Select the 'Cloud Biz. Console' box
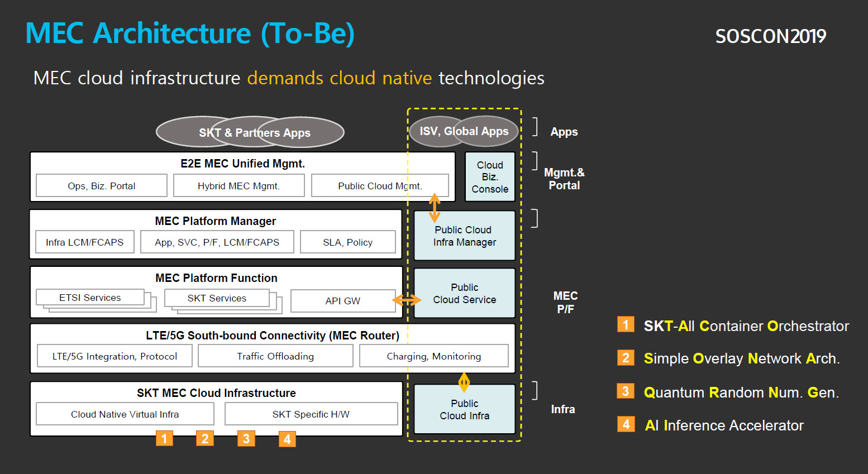Image resolution: width=868 pixels, height=474 pixels. [x=490, y=177]
